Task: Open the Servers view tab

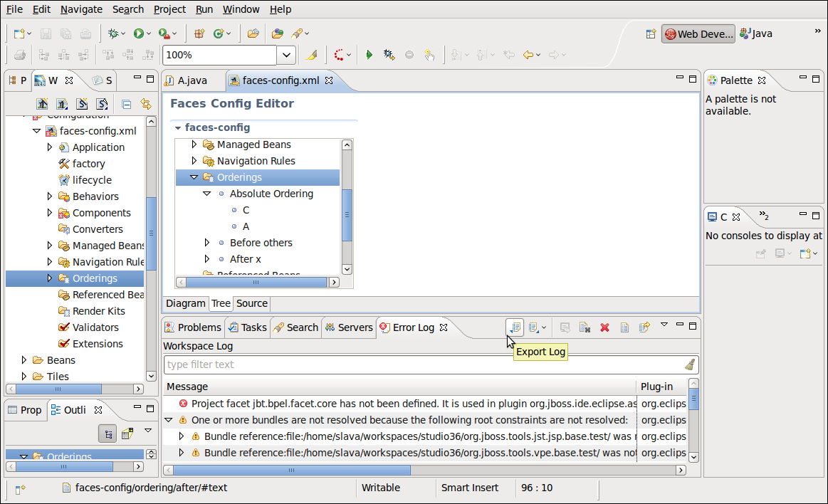Action: 349,327
